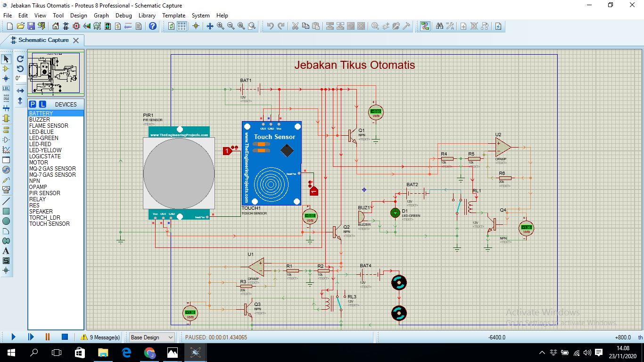The height and width of the screenshot is (362, 644).
Task: Open the Library menu
Action: tap(147, 15)
